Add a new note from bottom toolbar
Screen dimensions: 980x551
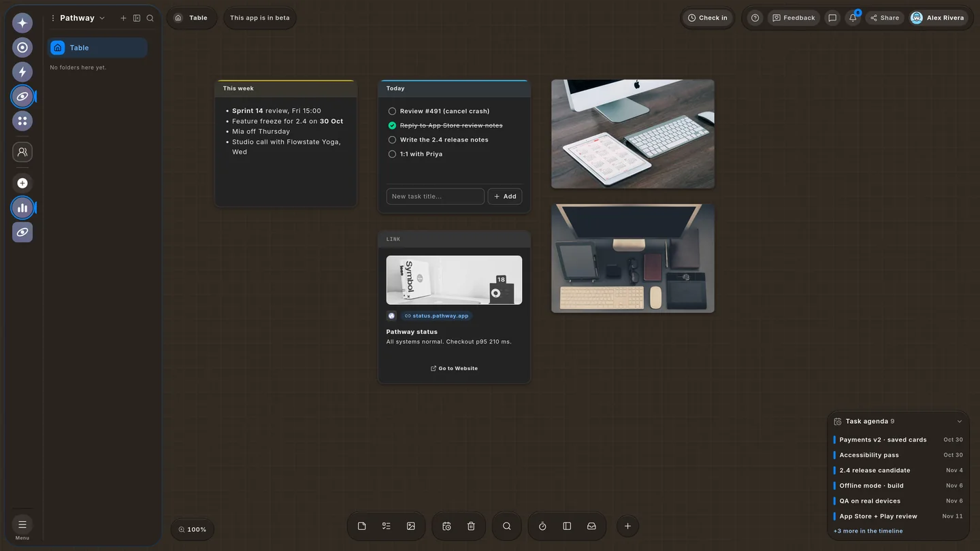click(x=362, y=527)
